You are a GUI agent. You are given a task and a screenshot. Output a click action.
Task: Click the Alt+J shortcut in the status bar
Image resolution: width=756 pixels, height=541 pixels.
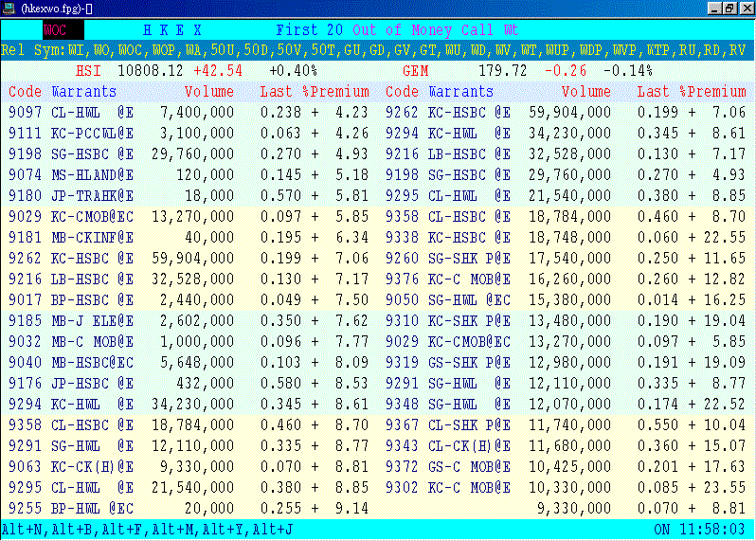point(273,530)
